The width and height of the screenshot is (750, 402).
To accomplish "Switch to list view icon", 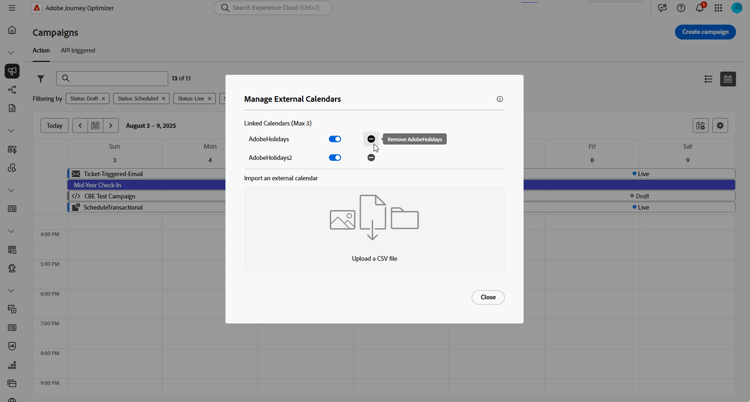I will 708,79.
